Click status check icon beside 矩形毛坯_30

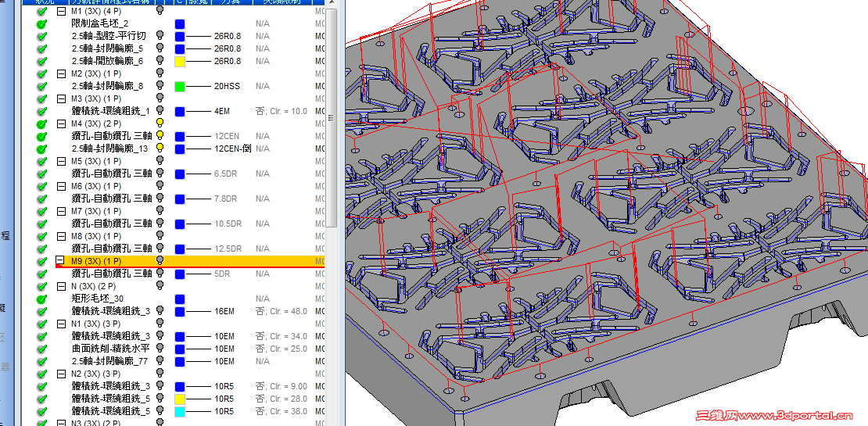pyautogui.click(x=41, y=299)
